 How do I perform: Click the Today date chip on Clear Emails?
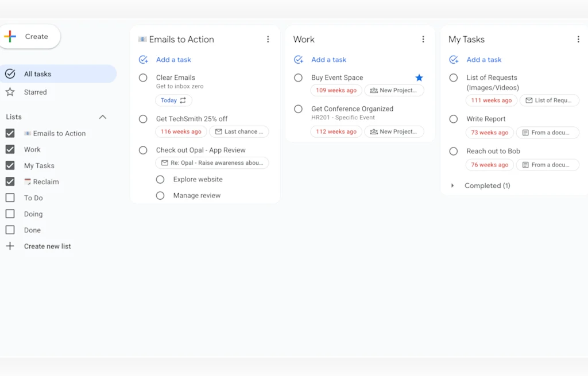[173, 100]
